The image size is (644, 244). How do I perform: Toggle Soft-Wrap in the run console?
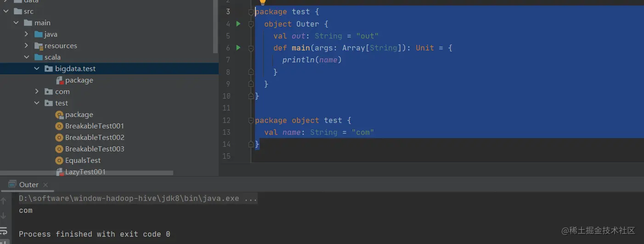(4, 231)
